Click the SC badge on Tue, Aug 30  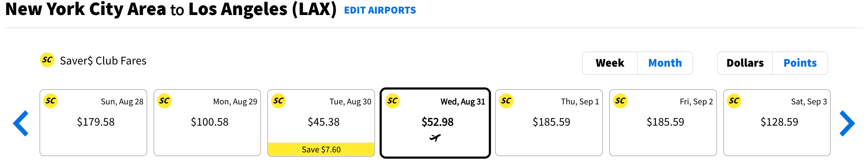278,101
